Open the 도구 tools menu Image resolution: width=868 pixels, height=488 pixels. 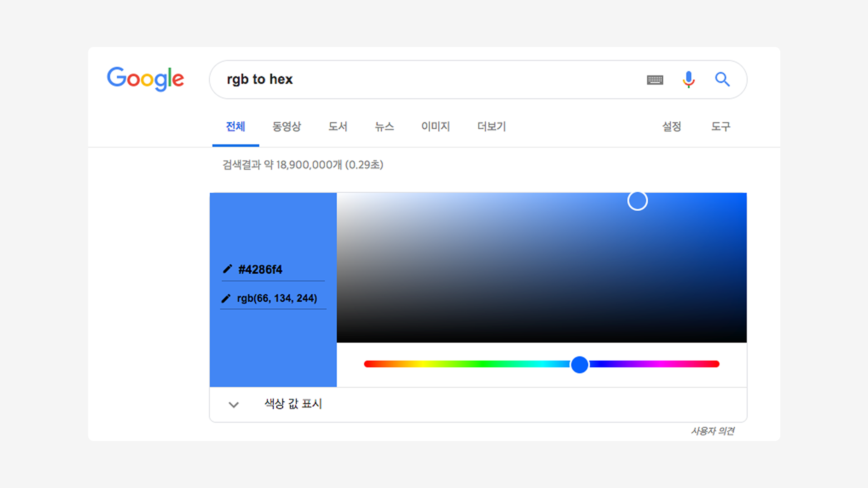720,127
